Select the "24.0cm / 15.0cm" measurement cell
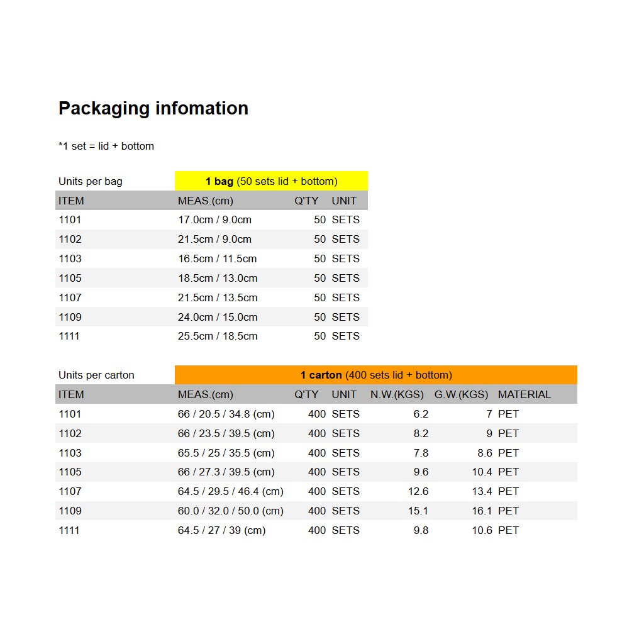The image size is (644, 644). click(218, 317)
